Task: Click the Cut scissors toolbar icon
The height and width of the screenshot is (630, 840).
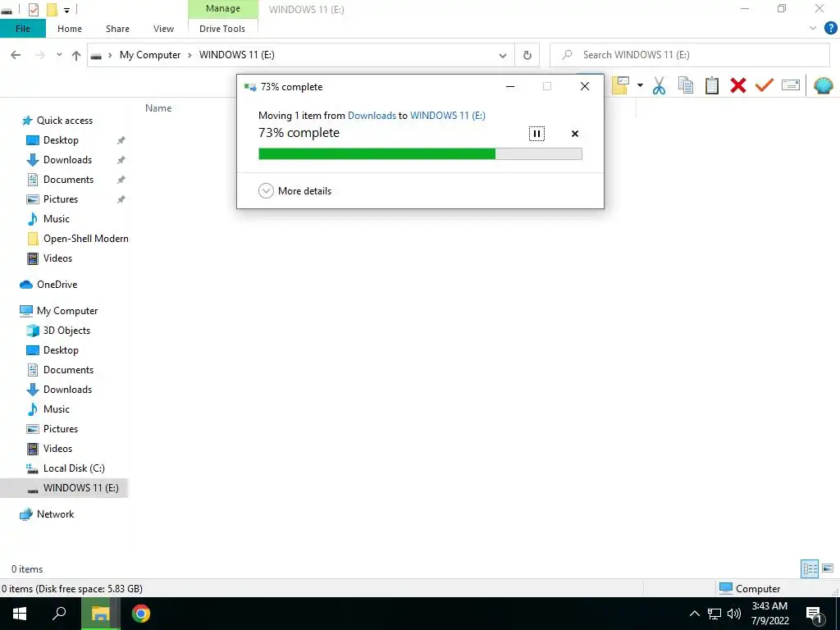Action: pos(659,85)
